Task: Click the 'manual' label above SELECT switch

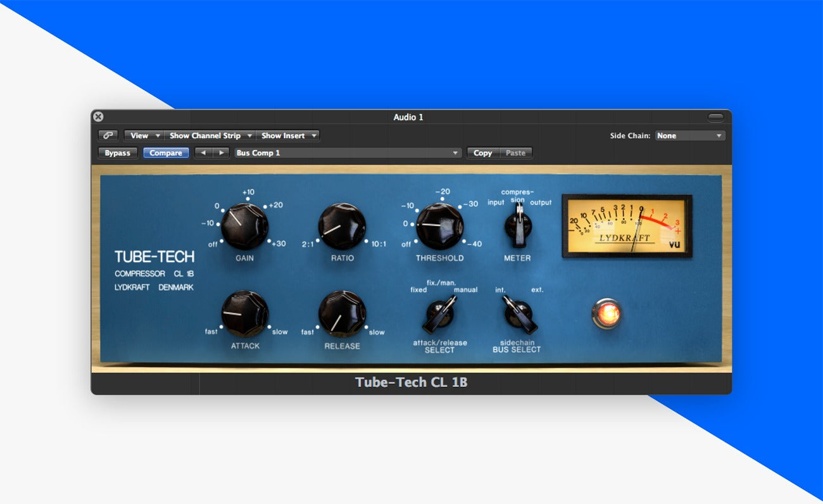Action: coord(465,290)
